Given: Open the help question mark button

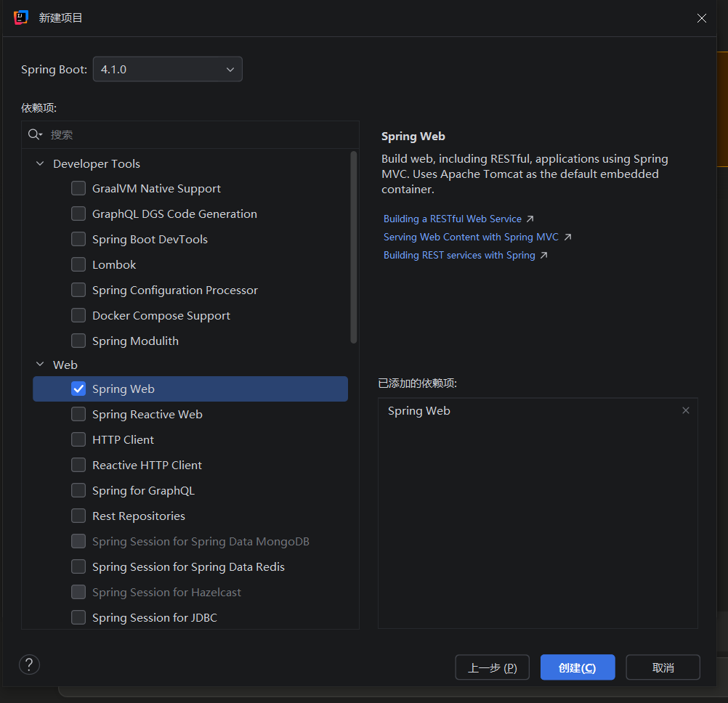Looking at the screenshot, I should tap(29, 665).
